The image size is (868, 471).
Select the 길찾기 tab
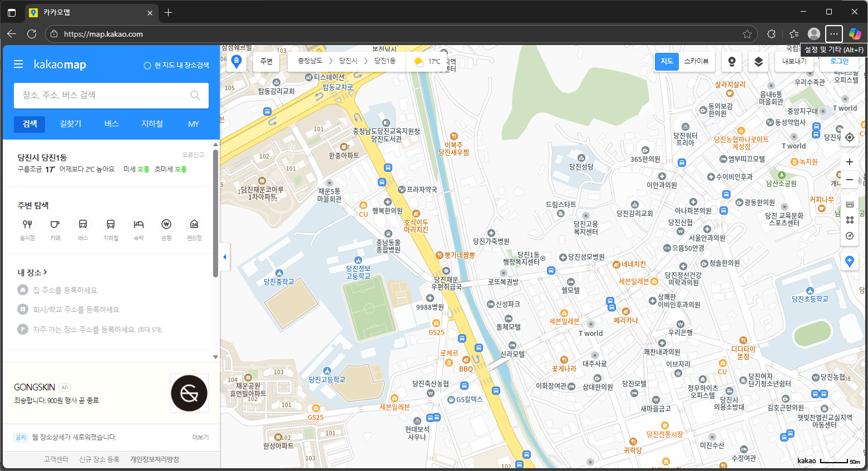click(x=71, y=123)
